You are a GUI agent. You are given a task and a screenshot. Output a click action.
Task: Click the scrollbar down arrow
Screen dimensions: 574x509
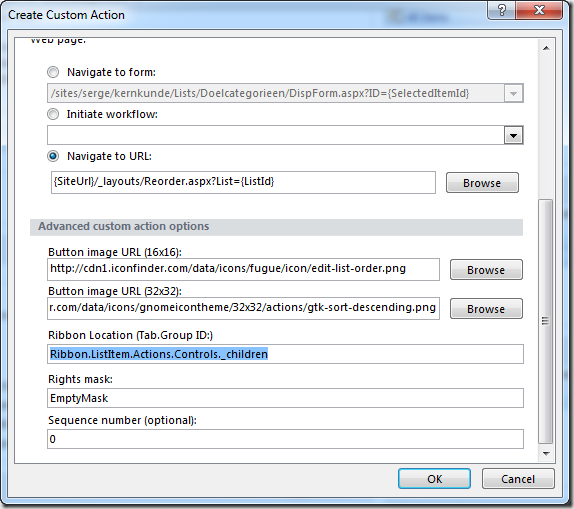click(546, 454)
